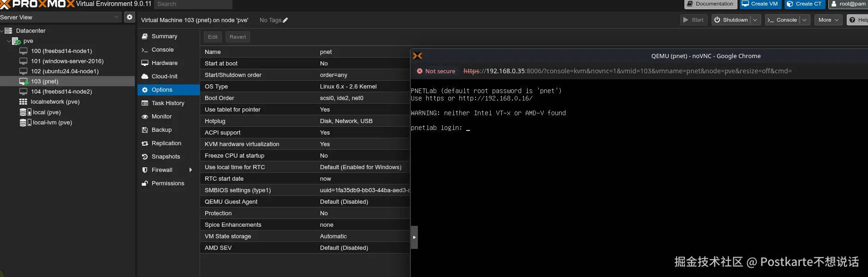Select the Start at boot row
This screenshot has height=277, width=868.
(x=305, y=64)
